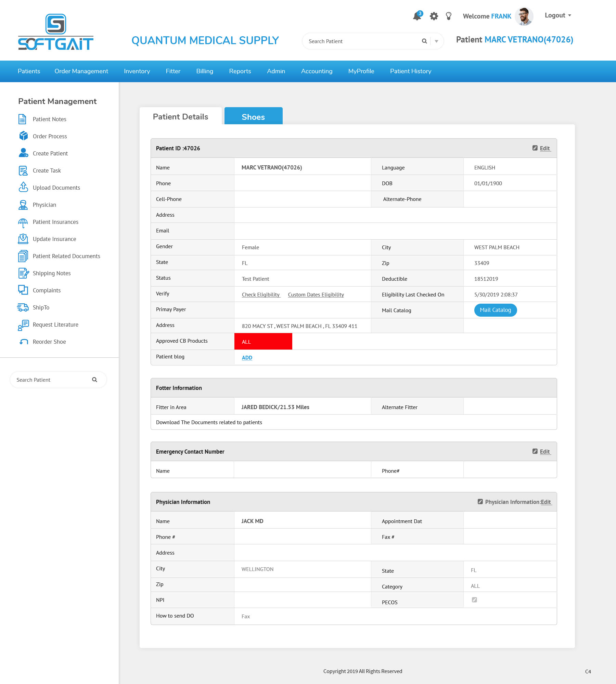This screenshot has width=616, height=684.
Task: Open the Billing menu
Action: coord(205,71)
